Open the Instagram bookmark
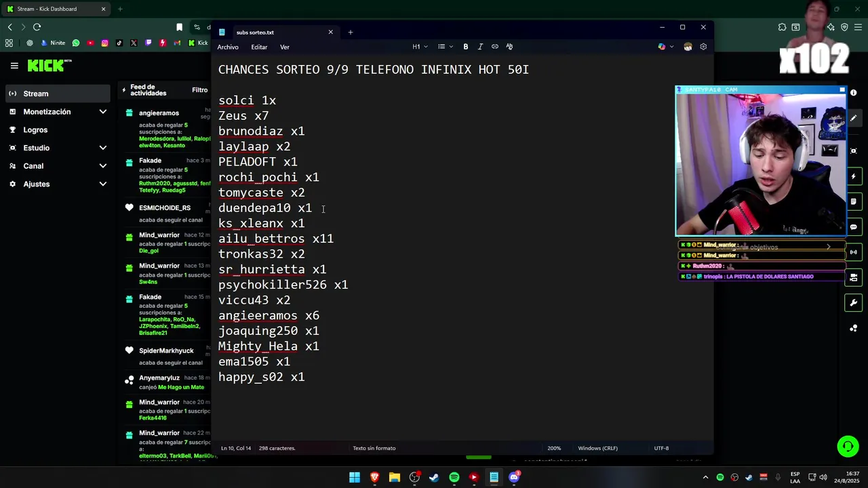Image resolution: width=868 pixels, height=488 pixels. [x=104, y=43]
